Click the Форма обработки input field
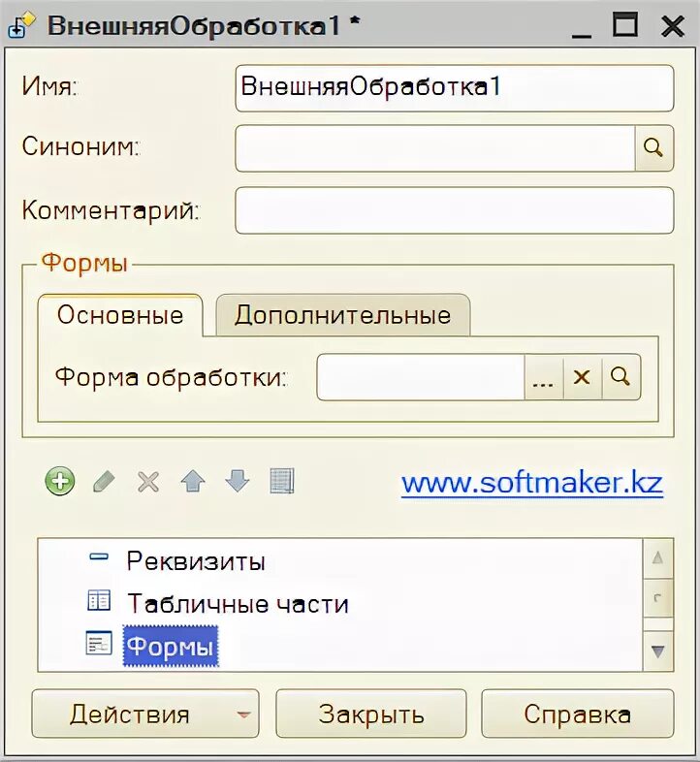The image size is (700, 762). tap(421, 377)
